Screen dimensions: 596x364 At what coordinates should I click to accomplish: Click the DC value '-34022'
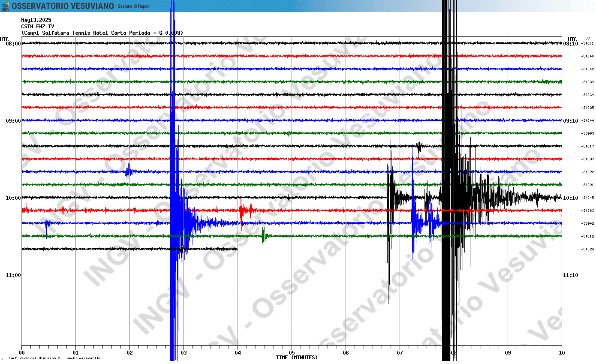point(587,172)
